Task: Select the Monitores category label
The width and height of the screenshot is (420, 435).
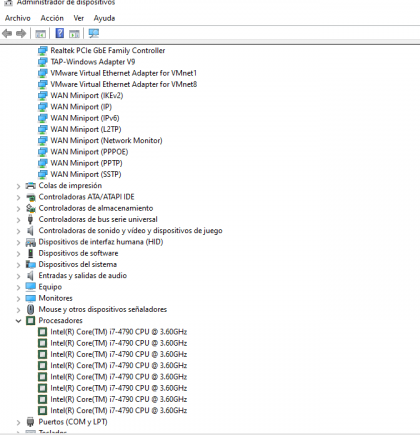Action: [x=55, y=298]
